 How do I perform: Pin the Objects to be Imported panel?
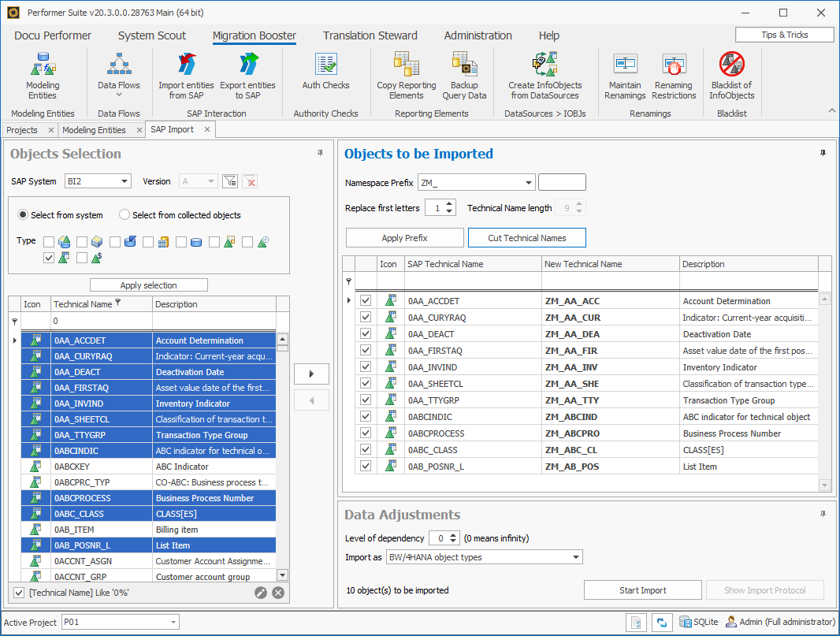(823, 151)
